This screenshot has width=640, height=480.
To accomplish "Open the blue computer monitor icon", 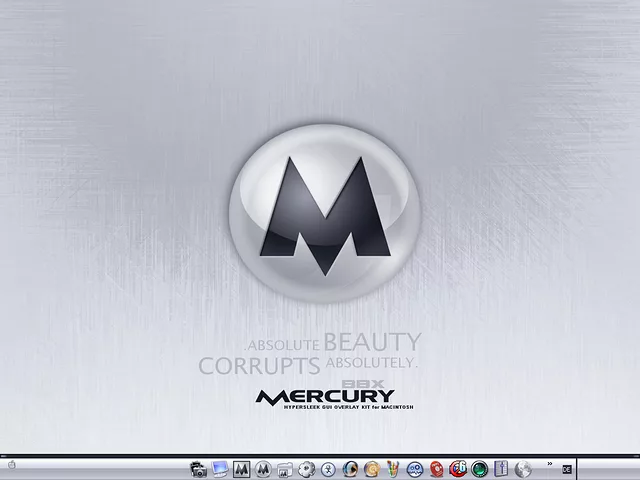I will (220, 469).
